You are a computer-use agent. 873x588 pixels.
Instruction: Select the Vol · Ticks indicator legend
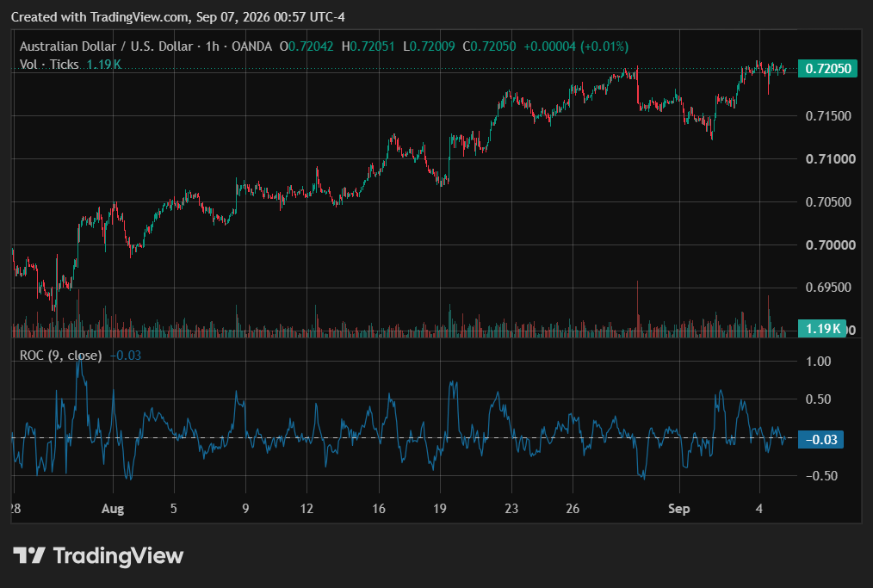point(49,65)
